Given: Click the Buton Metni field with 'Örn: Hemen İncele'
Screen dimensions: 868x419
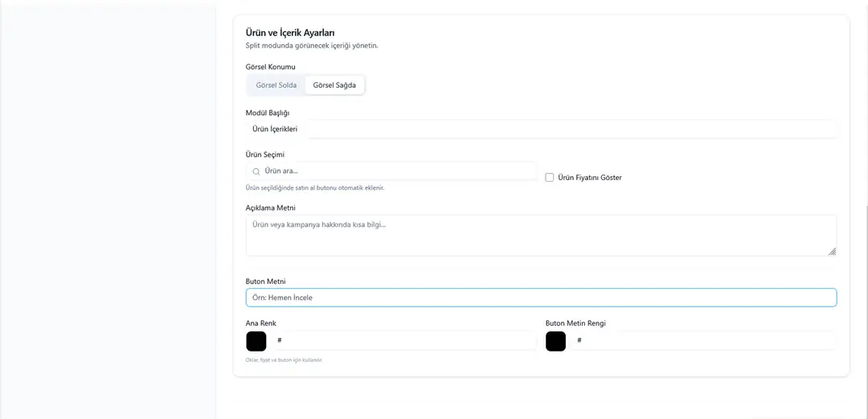Looking at the screenshot, I should click(x=541, y=298).
